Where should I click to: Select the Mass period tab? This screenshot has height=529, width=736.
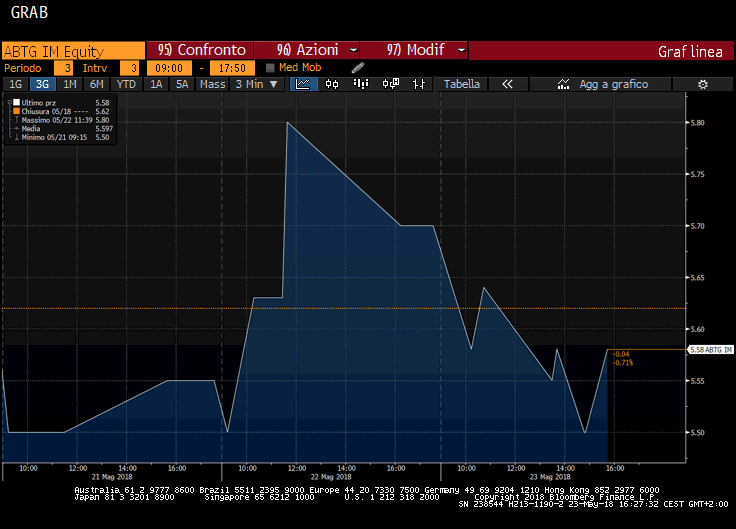[213, 84]
